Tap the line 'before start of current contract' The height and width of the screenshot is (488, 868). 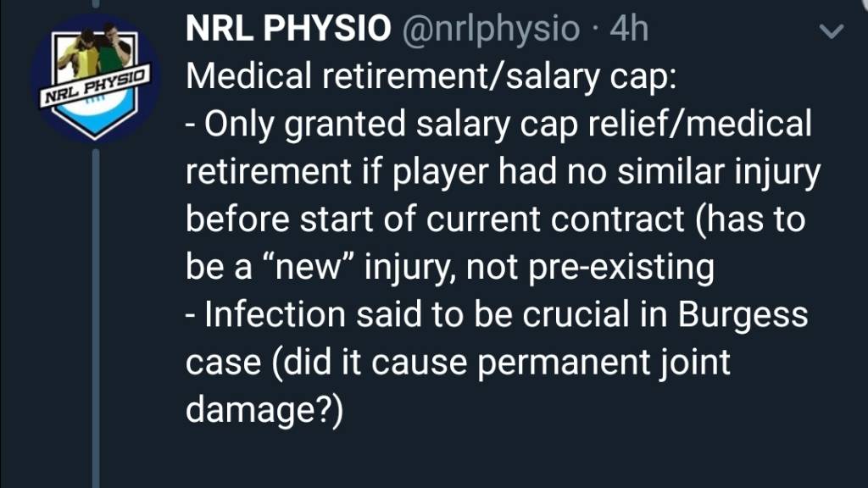click(435, 219)
